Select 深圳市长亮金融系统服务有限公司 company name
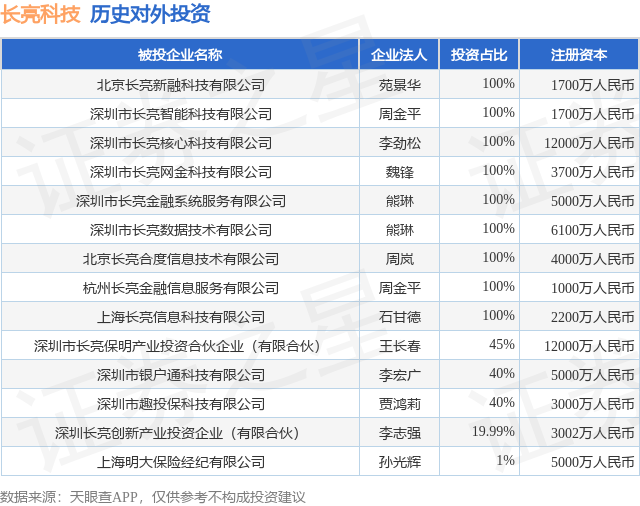This screenshot has height=506, width=640. click(181, 201)
